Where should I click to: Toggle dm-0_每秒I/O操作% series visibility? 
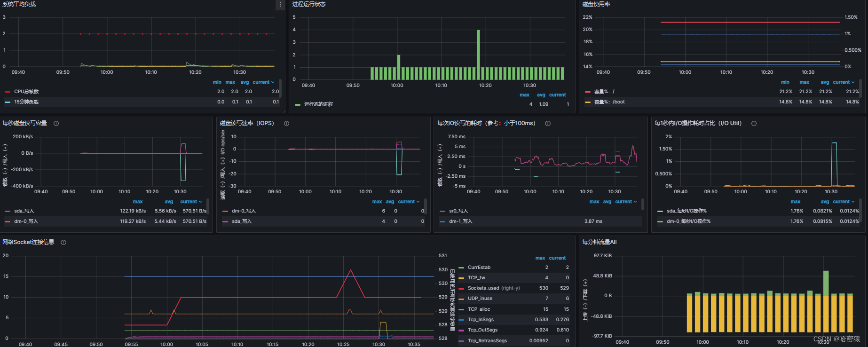click(x=688, y=221)
